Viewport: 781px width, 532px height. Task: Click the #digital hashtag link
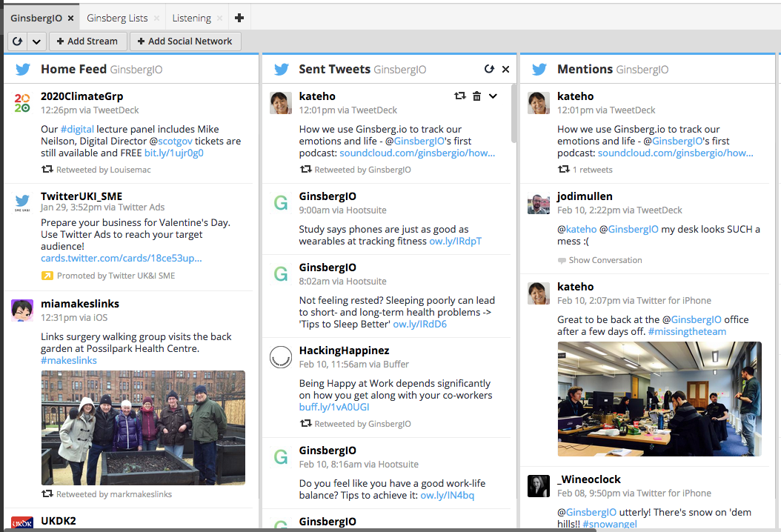coord(77,129)
